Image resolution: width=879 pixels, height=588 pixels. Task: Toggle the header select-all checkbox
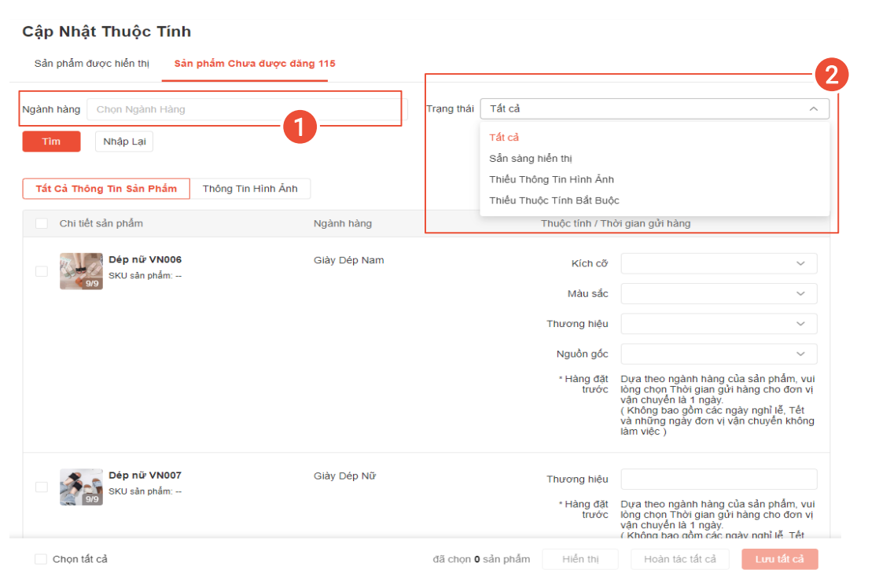pos(42,224)
